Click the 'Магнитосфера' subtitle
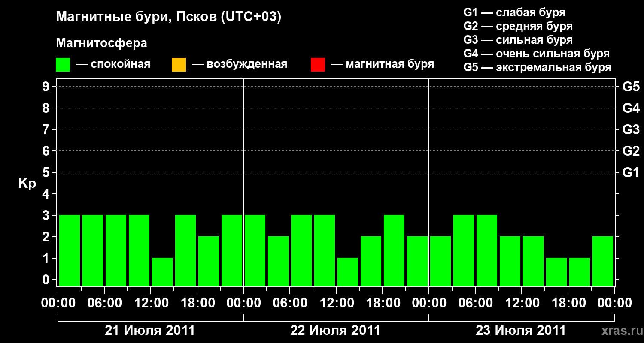 pos(102,43)
